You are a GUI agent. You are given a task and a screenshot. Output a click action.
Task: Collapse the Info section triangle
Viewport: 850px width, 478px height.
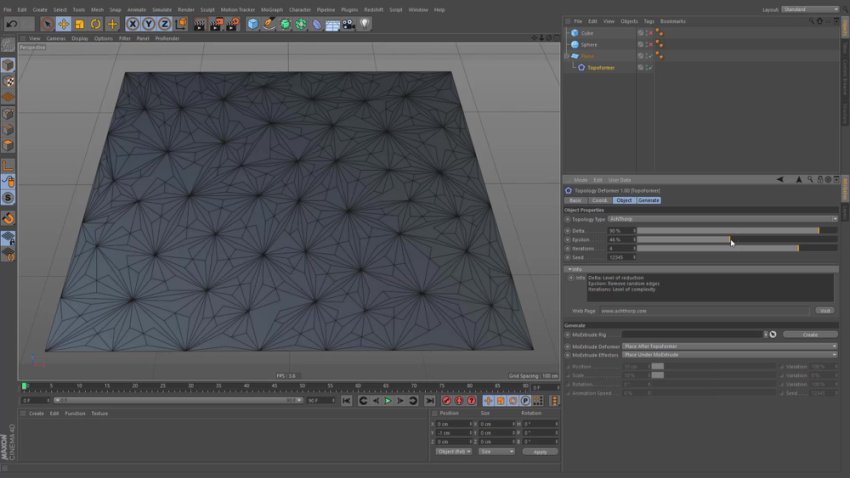click(x=569, y=269)
